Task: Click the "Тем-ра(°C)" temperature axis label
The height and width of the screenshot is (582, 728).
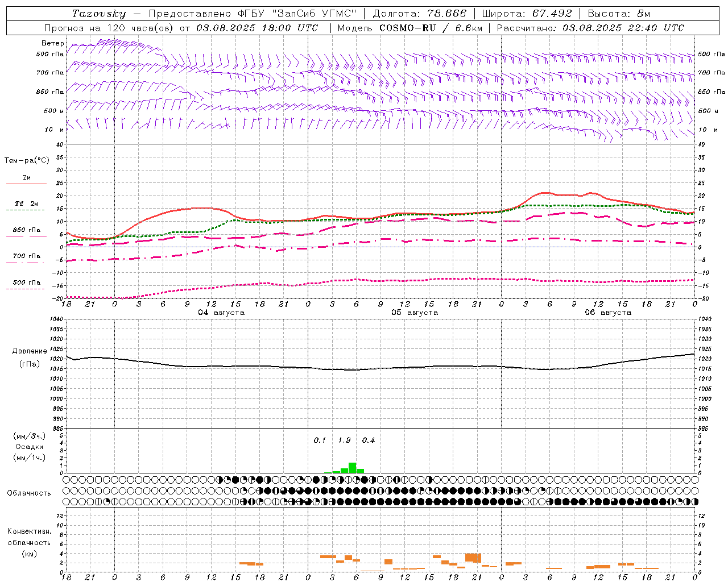Action: point(27,160)
